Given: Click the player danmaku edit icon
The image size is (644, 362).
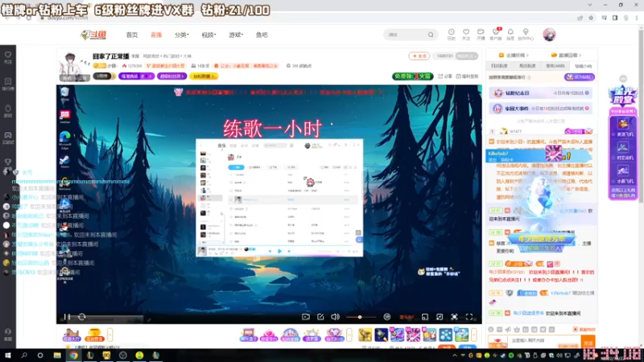Looking at the screenshot, I should click(x=320, y=317).
